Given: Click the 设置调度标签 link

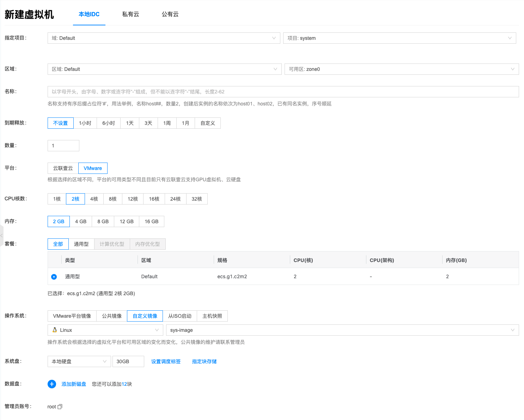Looking at the screenshot, I should (166, 361).
